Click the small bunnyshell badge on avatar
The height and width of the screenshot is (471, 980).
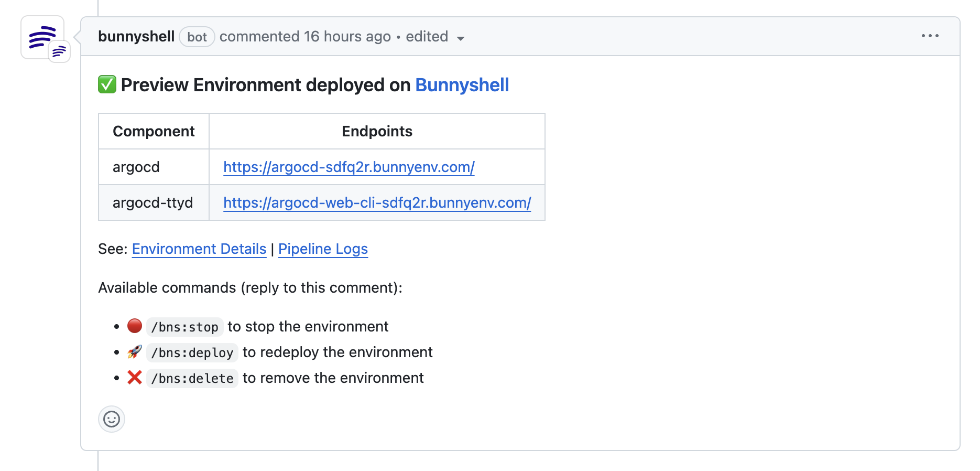click(59, 51)
